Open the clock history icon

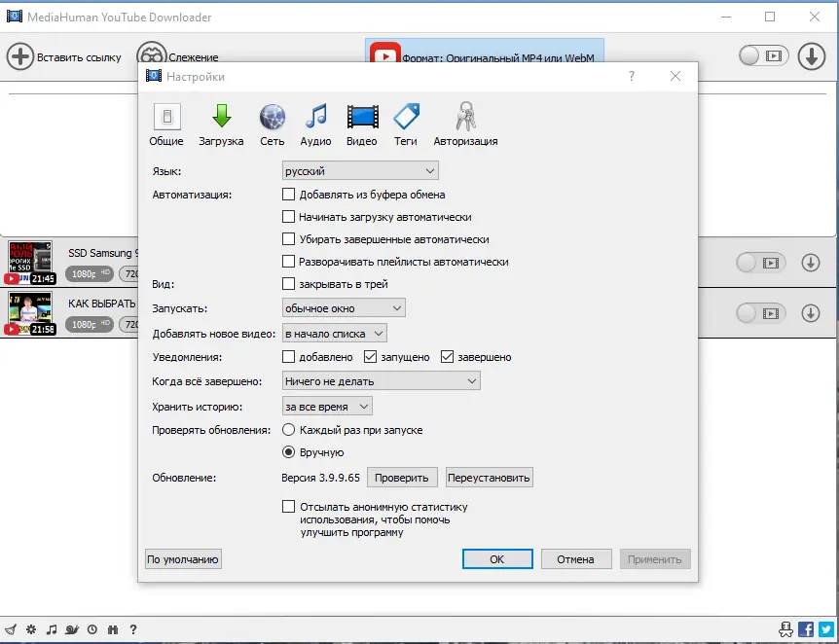pos(92,629)
